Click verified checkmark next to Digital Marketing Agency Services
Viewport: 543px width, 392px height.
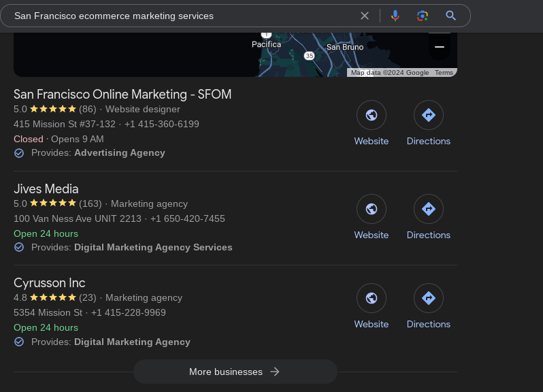[19, 247]
